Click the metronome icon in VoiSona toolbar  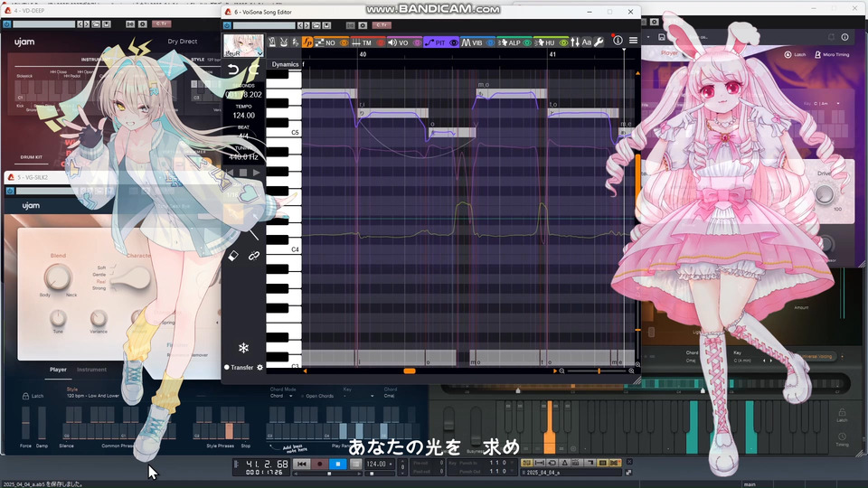click(x=272, y=42)
